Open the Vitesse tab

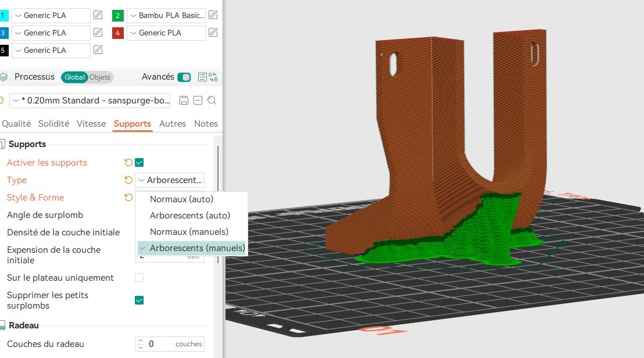tap(91, 124)
